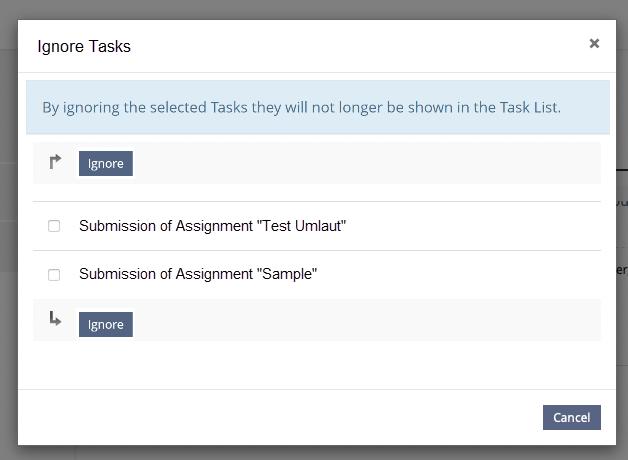The height and width of the screenshot is (460, 628).
Task: Click blank area of the "Test Umlaut" row
Action: pos(470,226)
